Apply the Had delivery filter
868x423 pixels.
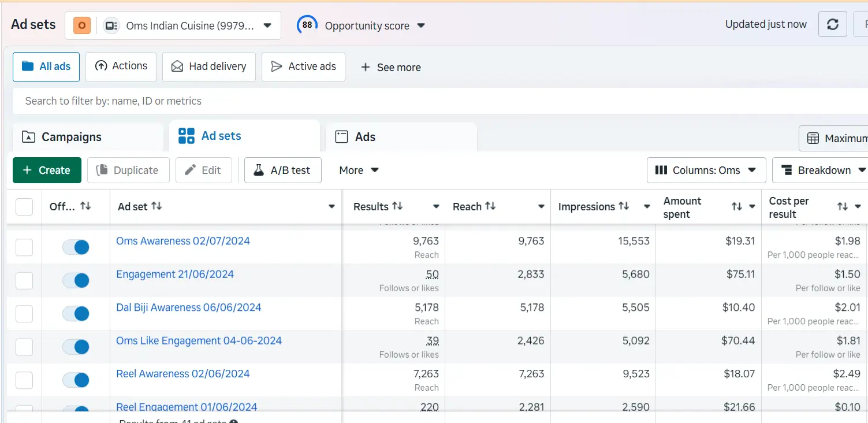point(209,66)
